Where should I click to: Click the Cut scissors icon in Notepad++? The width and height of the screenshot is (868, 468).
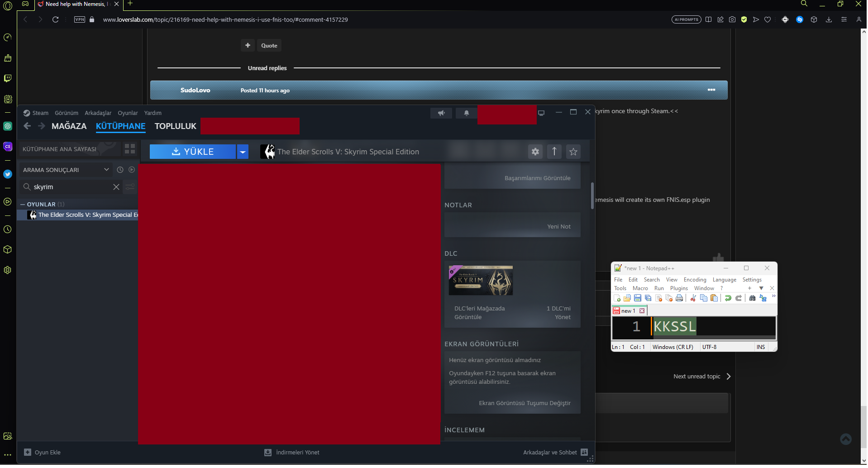point(693,298)
